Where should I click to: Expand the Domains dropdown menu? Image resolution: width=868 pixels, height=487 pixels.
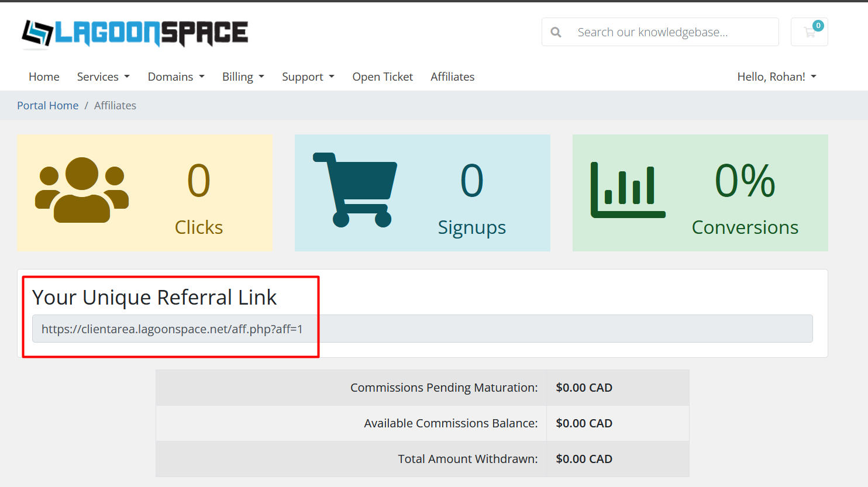point(176,77)
